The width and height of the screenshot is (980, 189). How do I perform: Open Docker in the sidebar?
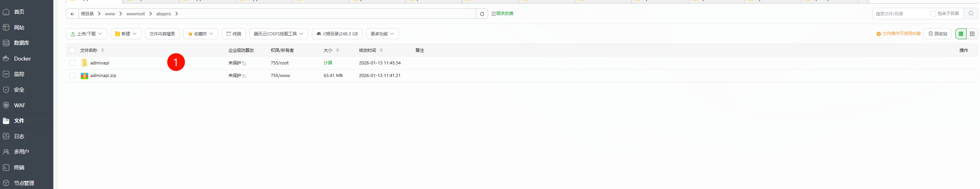[x=22, y=59]
